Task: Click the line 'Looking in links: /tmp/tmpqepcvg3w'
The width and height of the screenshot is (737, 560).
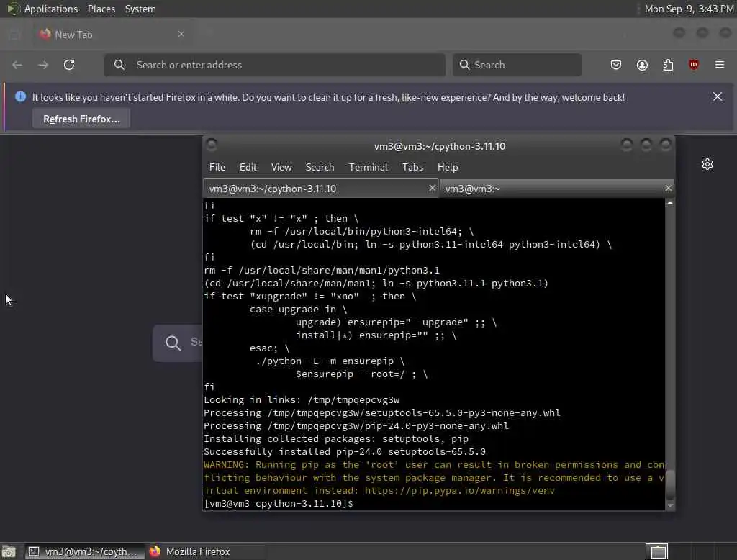Action: pyautogui.click(x=302, y=400)
